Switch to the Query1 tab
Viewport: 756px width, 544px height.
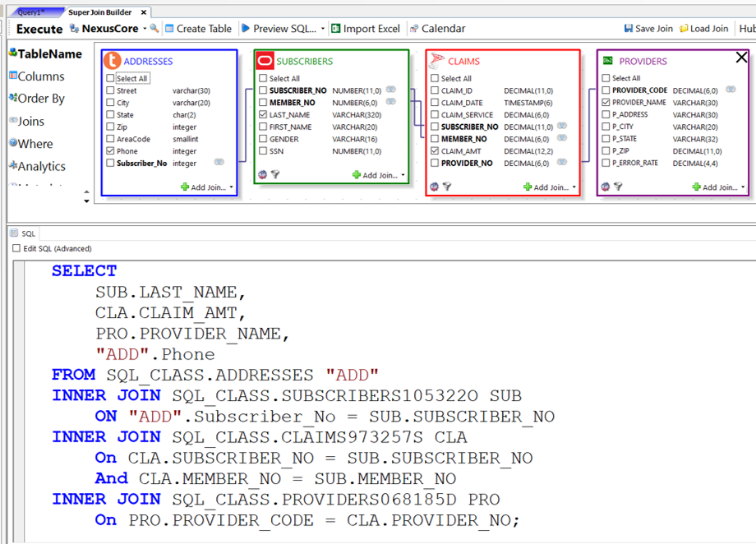click(31, 12)
